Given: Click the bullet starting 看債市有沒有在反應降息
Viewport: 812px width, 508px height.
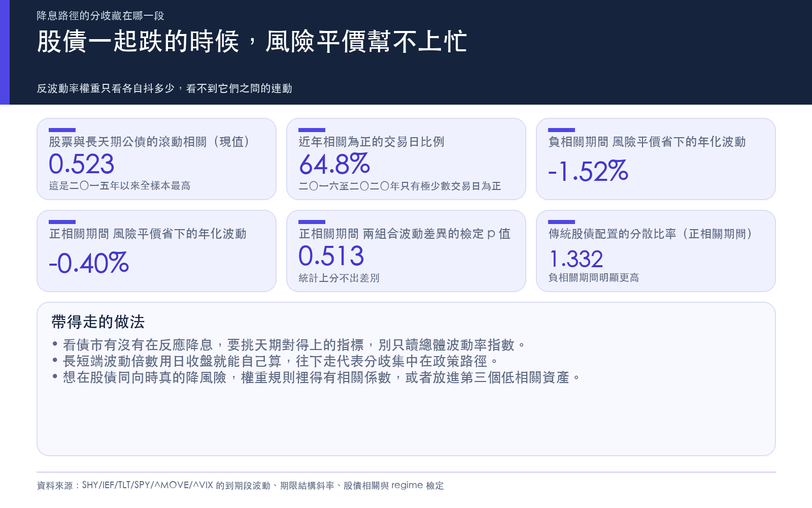Looking at the screenshot, I should coord(289,345).
